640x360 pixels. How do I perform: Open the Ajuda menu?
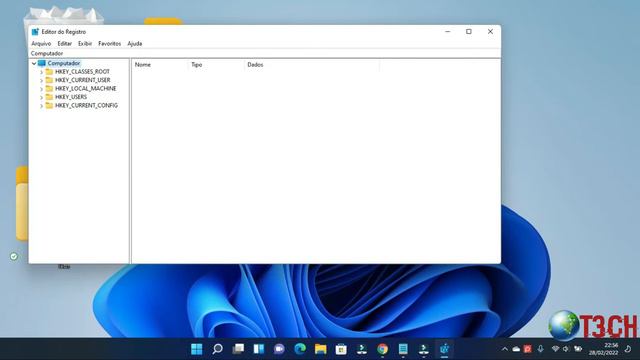point(135,44)
